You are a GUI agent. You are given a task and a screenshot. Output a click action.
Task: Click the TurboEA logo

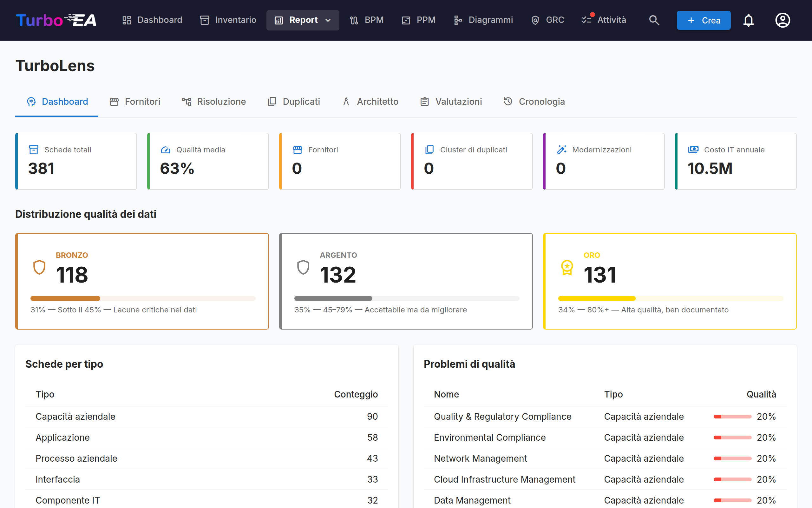56,20
